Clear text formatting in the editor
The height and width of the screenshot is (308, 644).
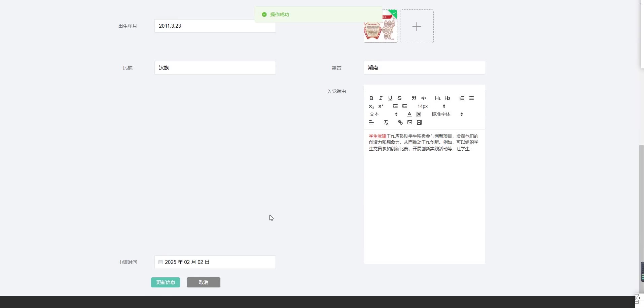(x=386, y=122)
